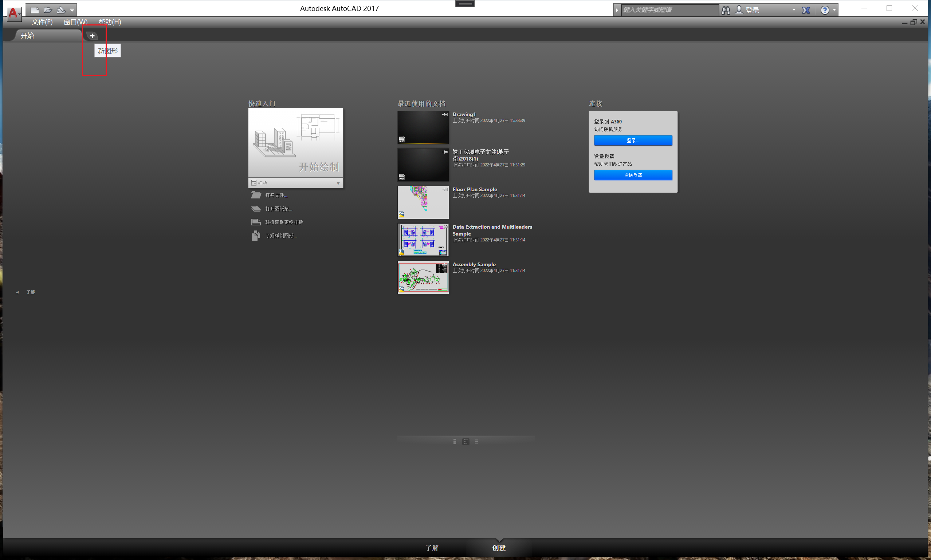
Task: Switch to the 了解 bottom tab
Action: [x=432, y=548]
